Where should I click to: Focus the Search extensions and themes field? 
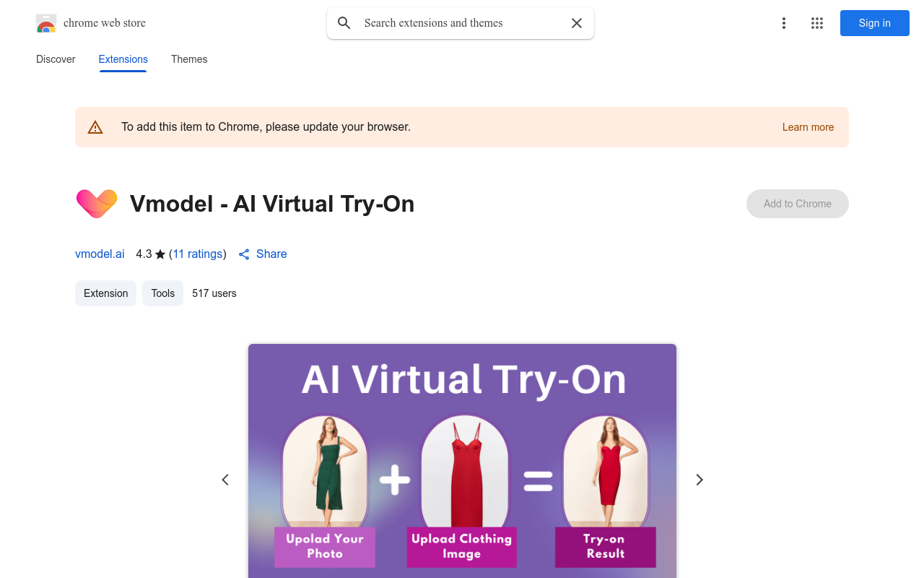[462, 23]
